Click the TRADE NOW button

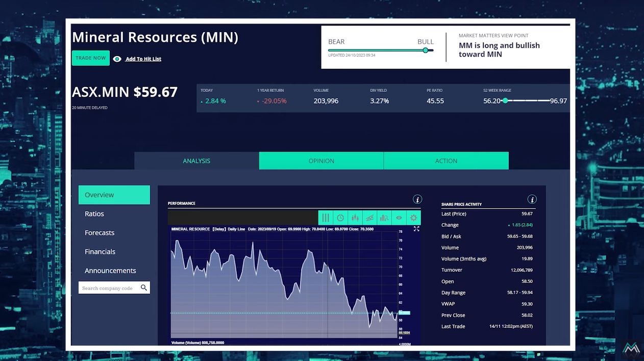click(x=90, y=58)
